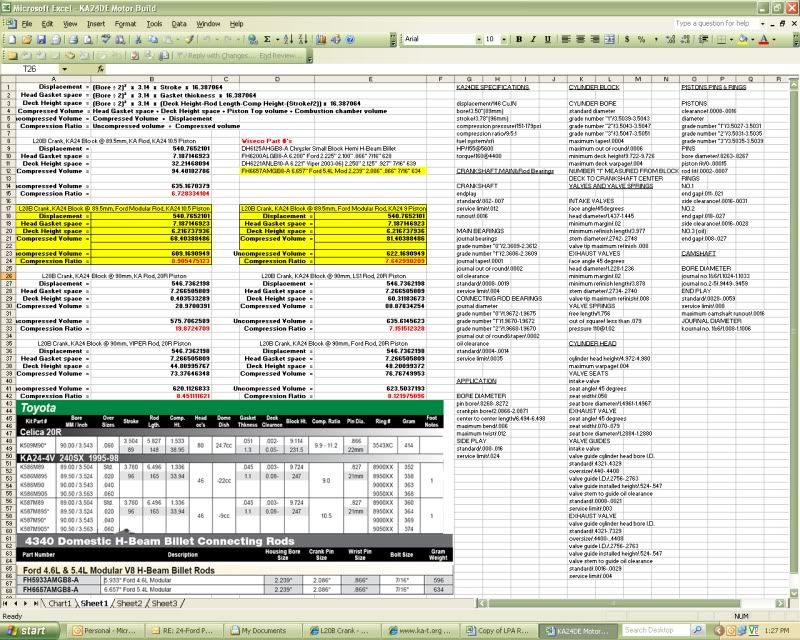Open the Font Color palette dropdown arrow

point(774,39)
